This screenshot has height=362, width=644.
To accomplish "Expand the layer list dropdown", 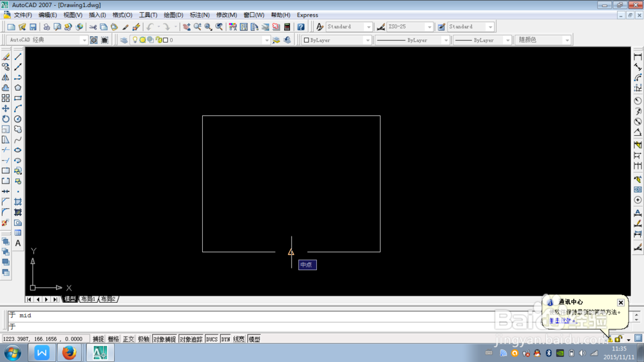I will 267,41.
